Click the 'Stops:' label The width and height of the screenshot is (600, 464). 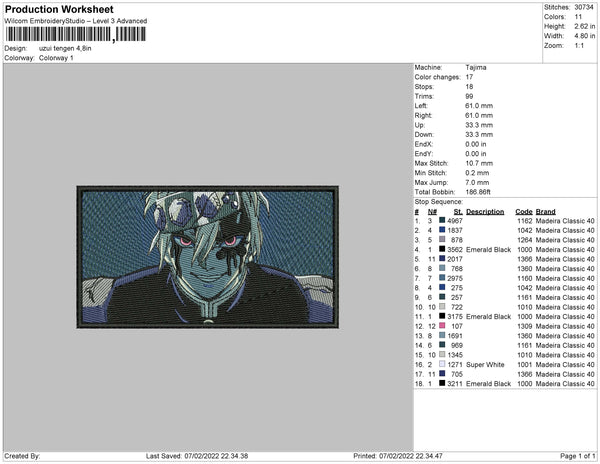(x=424, y=86)
